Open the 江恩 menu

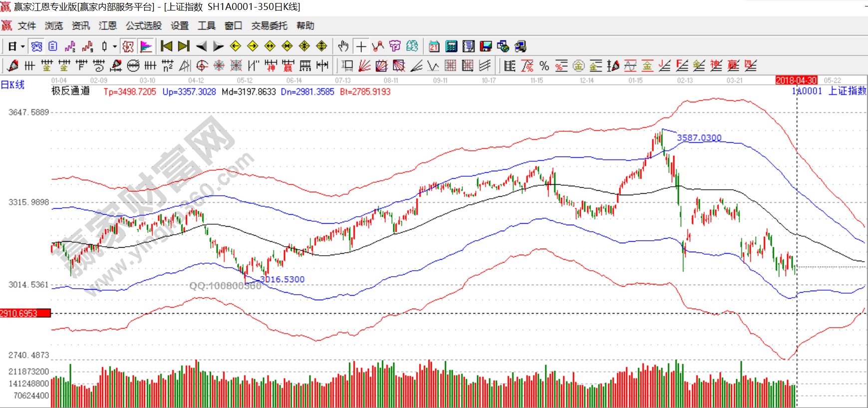[x=107, y=26]
